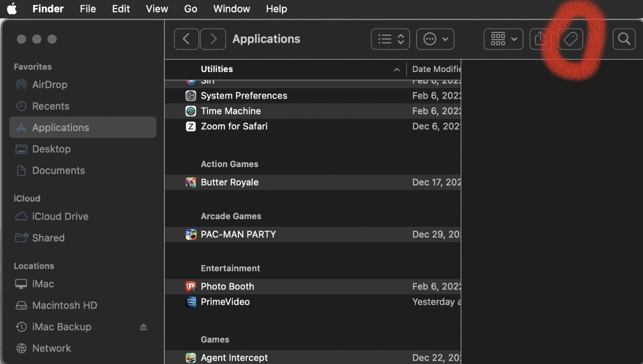Select Documents in the sidebar
Screen dimensions: 643x364
pos(83,171)
